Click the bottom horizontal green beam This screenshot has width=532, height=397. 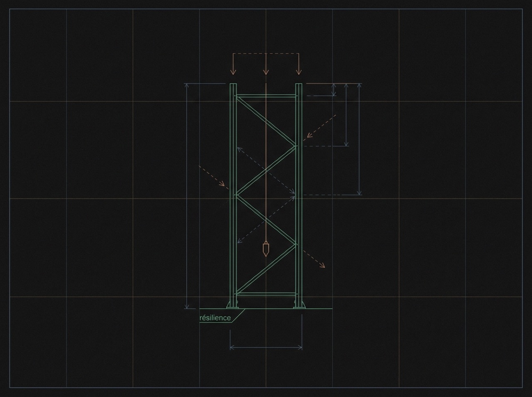tap(266, 294)
